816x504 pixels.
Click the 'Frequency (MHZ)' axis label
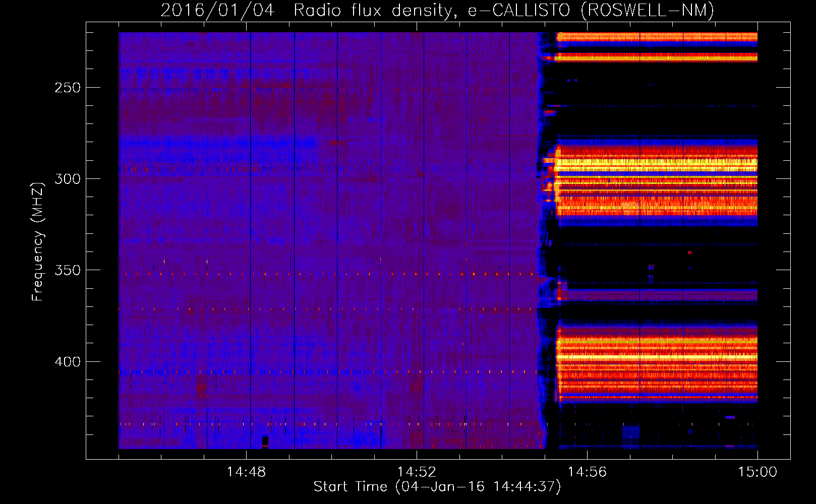[x=38, y=242]
